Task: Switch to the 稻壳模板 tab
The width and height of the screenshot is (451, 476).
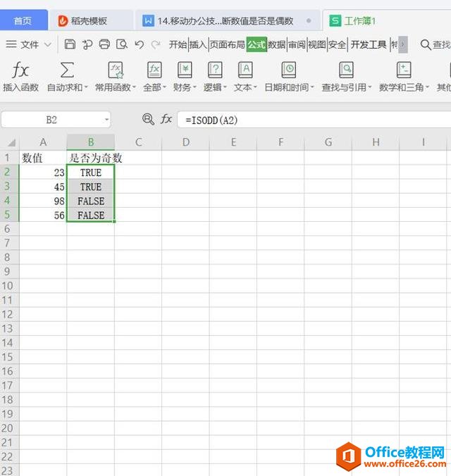Action: coord(90,20)
